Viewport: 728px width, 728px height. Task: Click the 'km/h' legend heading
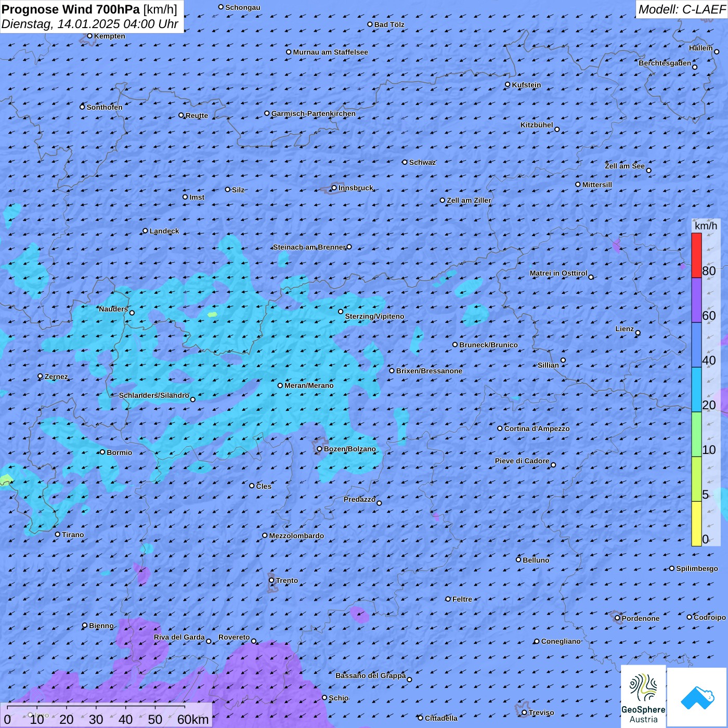point(706,226)
